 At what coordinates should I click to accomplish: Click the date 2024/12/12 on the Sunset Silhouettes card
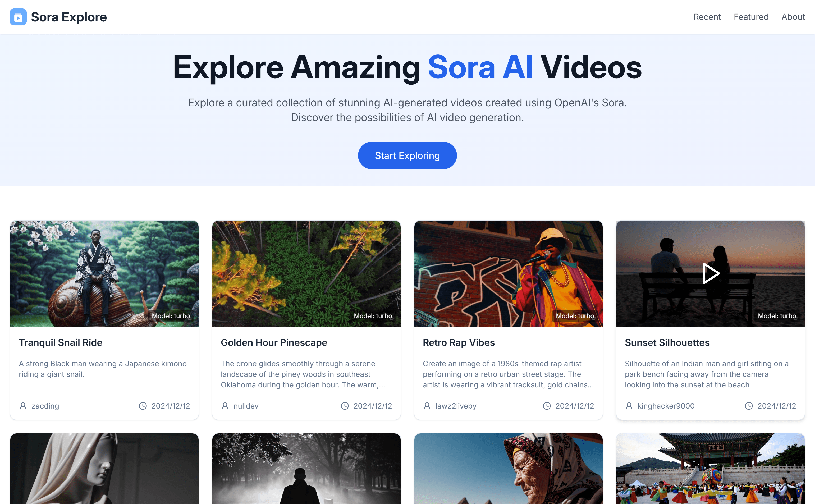point(777,406)
